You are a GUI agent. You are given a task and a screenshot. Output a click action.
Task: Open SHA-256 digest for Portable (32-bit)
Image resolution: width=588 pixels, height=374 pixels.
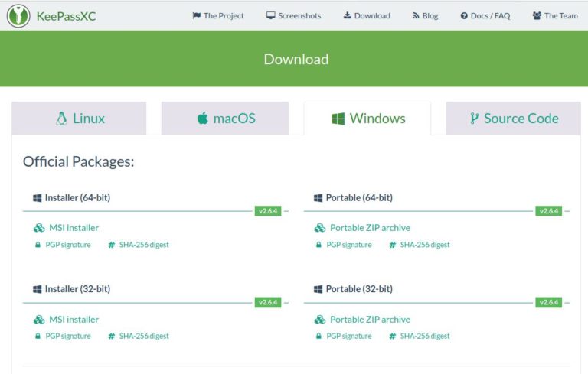coord(425,337)
